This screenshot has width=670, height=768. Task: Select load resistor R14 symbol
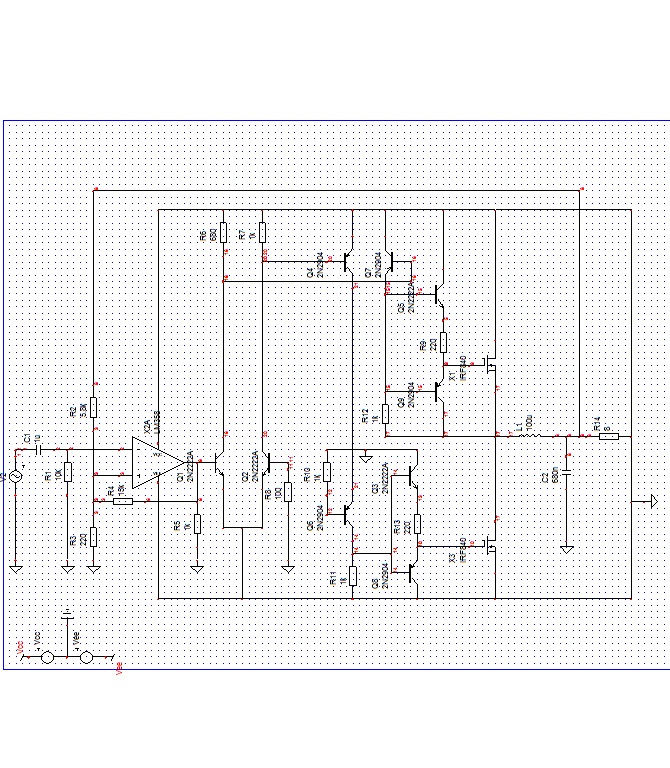(x=609, y=436)
